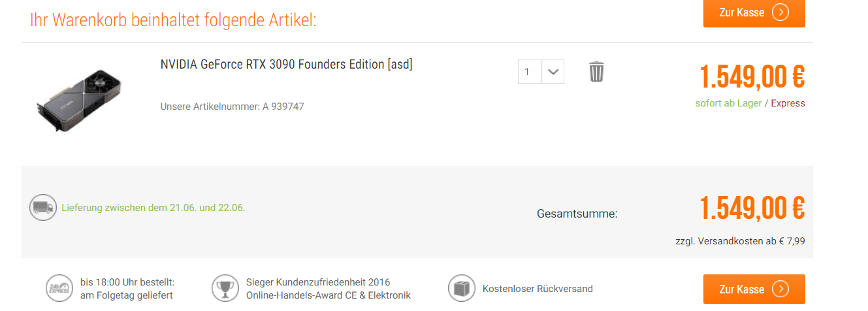Click the zzgl. Versandkosten ab € 7,99 note
The width and height of the screenshot is (868, 311).
click(741, 240)
